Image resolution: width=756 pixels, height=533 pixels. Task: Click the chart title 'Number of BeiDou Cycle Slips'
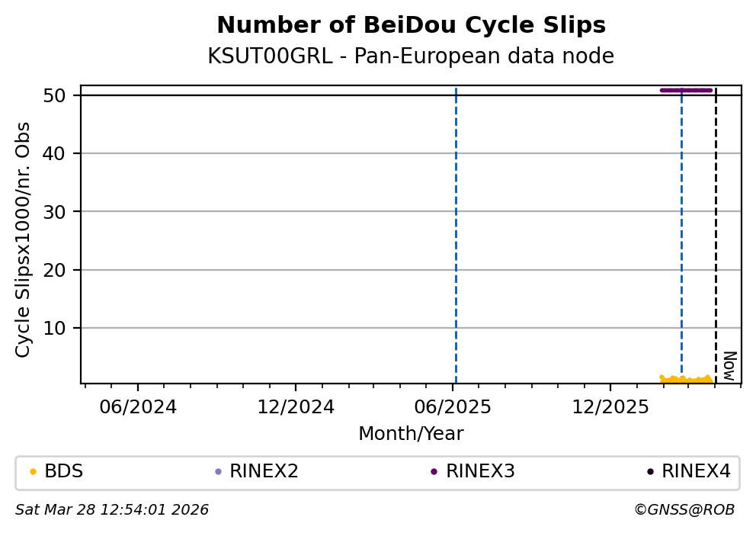[x=411, y=26]
